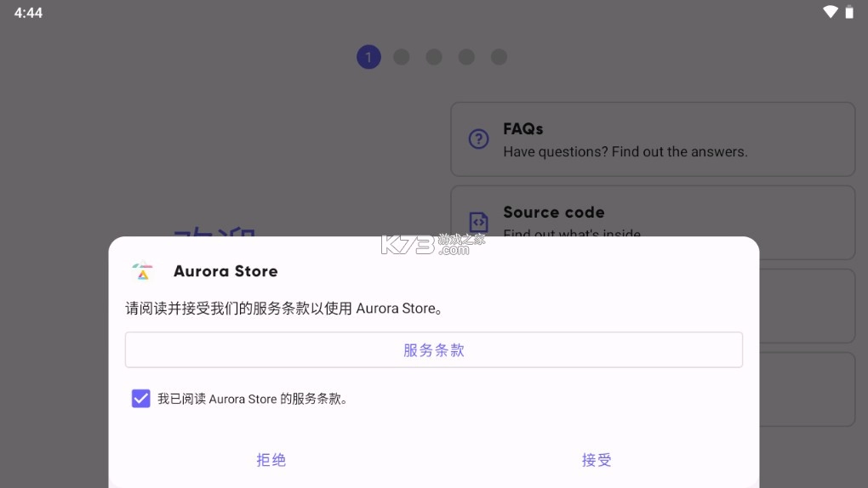Open the FAQs card title
The height and width of the screenshot is (488, 868).
(523, 128)
